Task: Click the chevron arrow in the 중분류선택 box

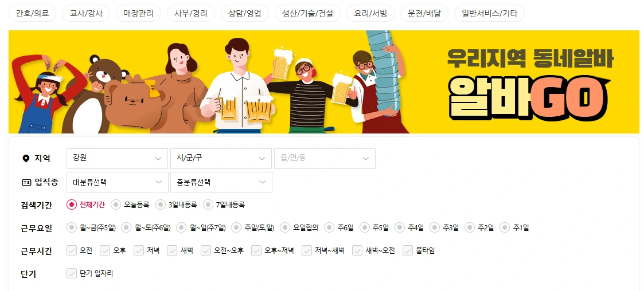Action: pos(262,182)
